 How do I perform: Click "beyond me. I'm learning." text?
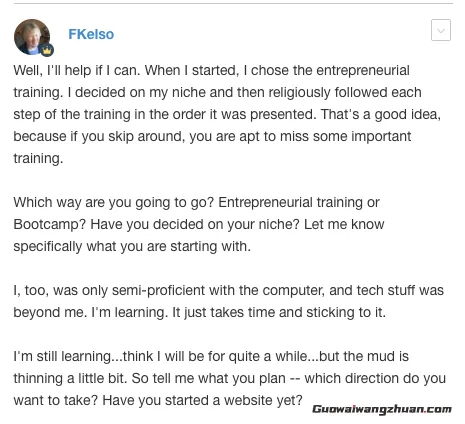point(91,313)
